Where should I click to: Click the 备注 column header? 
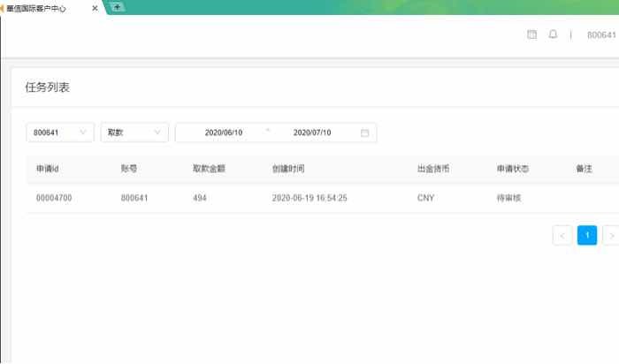click(x=584, y=169)
